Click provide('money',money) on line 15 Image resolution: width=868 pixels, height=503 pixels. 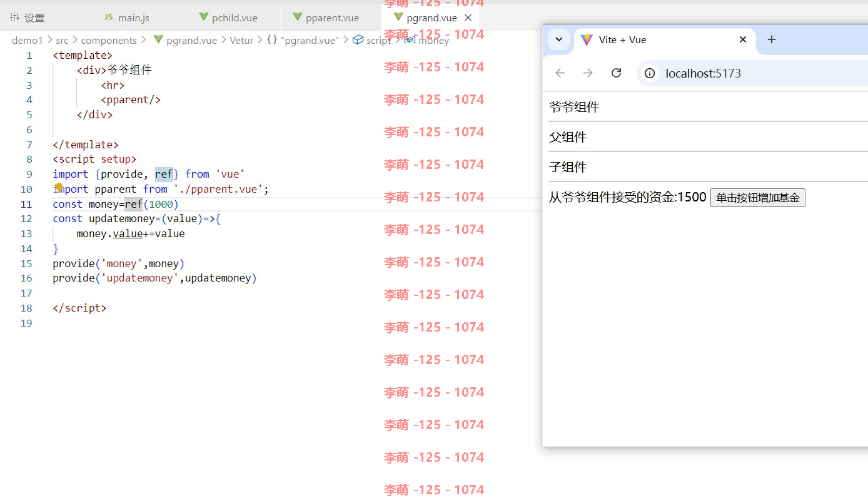(x=119, y=263)
